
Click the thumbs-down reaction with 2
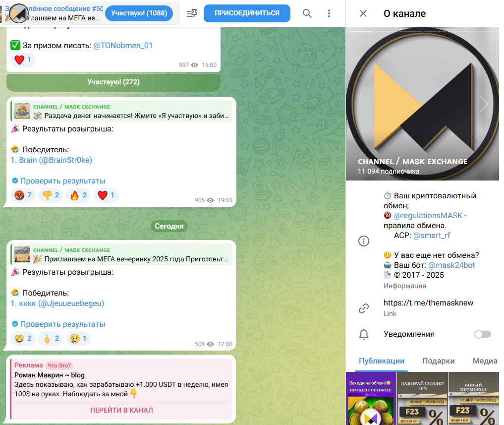click(51, 195)
